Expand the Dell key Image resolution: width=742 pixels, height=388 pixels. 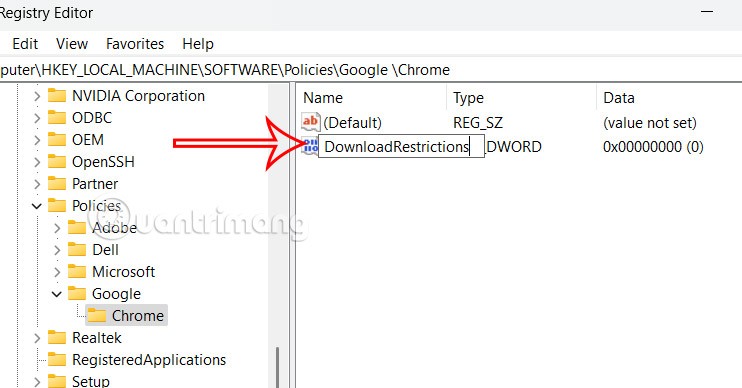pyautogui.click(x=57, y=250)
